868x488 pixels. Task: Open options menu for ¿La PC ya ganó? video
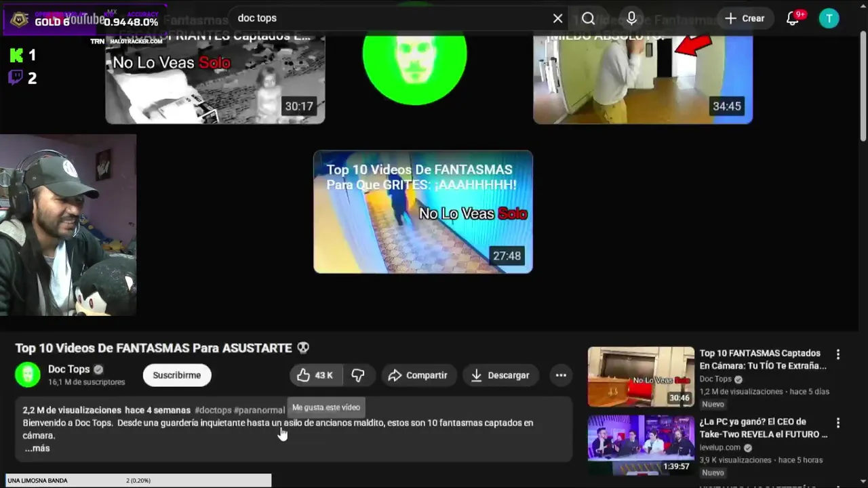click(x=838, y=423)
